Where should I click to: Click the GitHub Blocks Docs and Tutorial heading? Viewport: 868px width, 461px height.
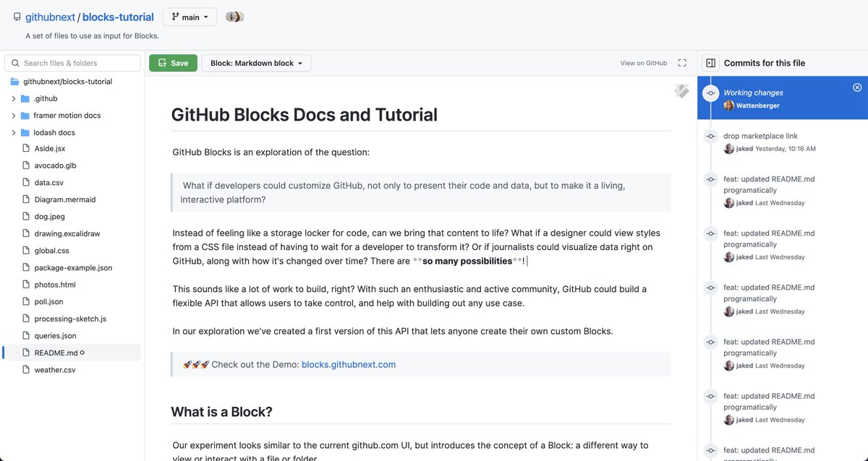(x=304, y=114)
